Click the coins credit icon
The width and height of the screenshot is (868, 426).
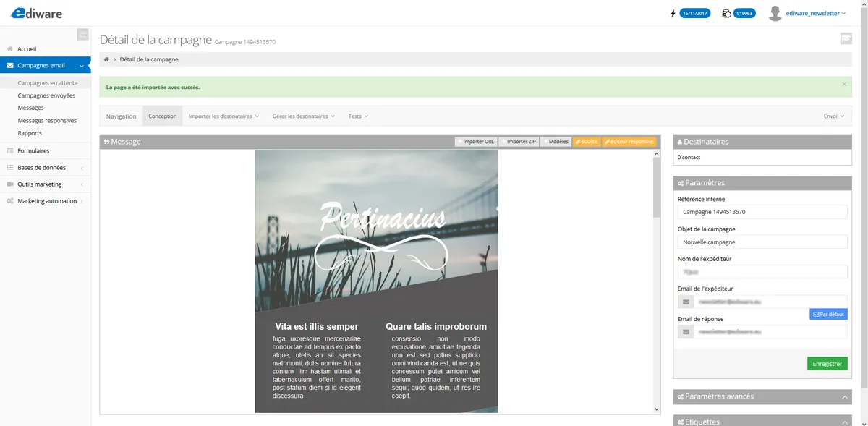(726, 13)
